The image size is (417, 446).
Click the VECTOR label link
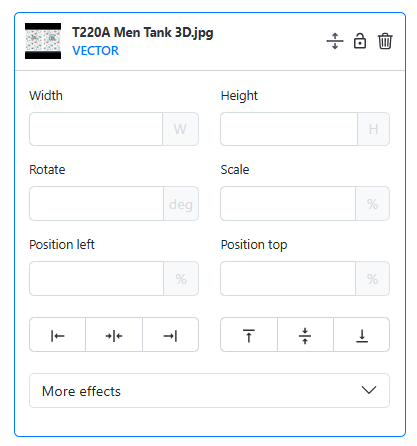pos(95,51)
